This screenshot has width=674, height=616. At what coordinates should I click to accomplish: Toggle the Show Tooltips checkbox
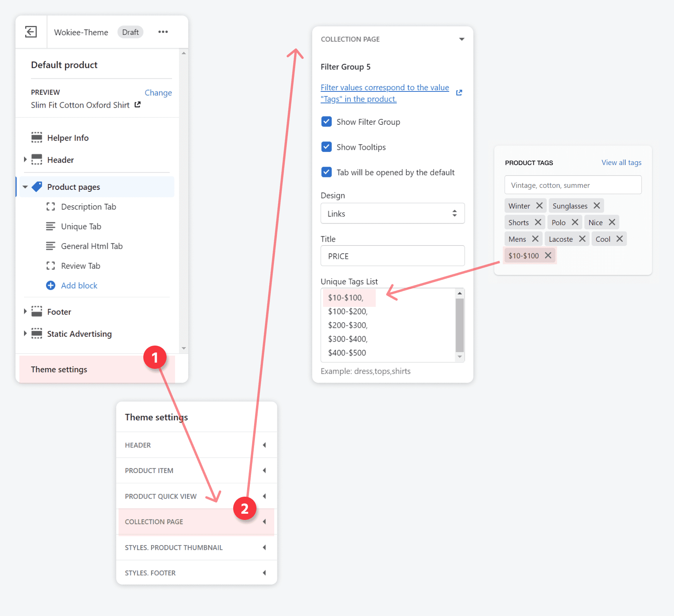click(x=327, y=147)
